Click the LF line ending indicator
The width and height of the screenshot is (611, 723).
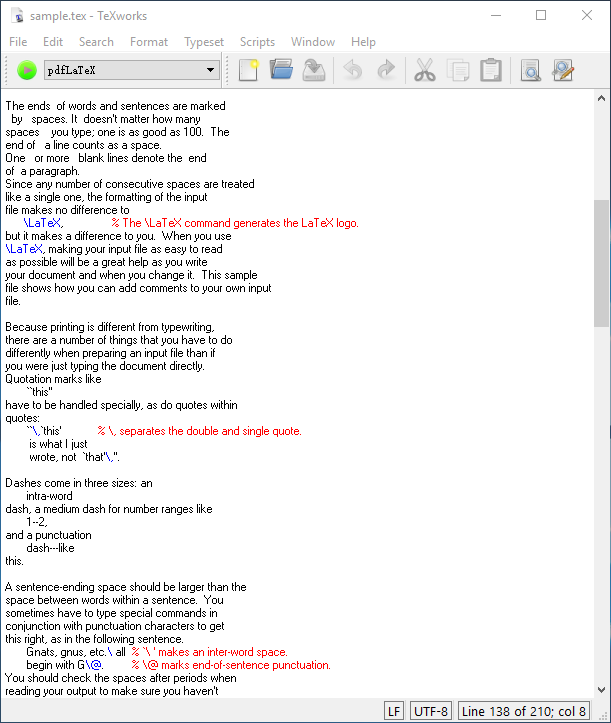[394, 711]
